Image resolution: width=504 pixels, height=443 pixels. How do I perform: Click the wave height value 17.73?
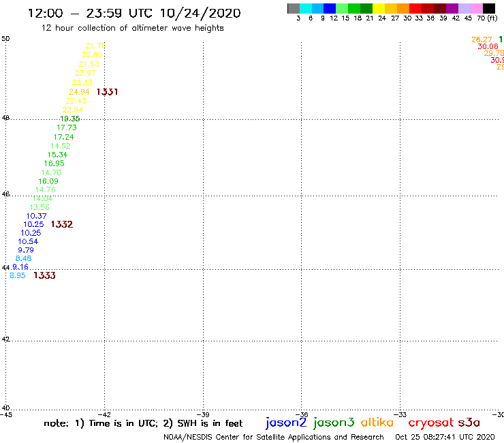tap(67, 127)
